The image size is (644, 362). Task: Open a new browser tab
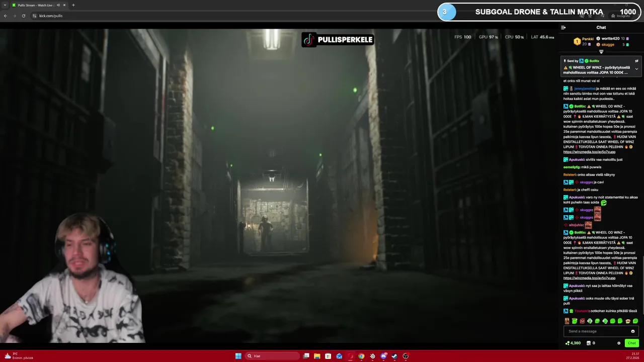click(x=73, y=5)
